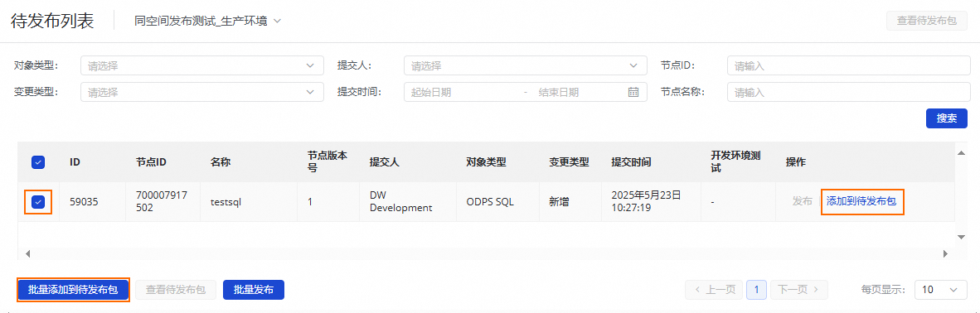Image resolution: width=980 pixels, height=313 pixels.
Task: Click the 新增 change type cell
Action: pos(560,202)
